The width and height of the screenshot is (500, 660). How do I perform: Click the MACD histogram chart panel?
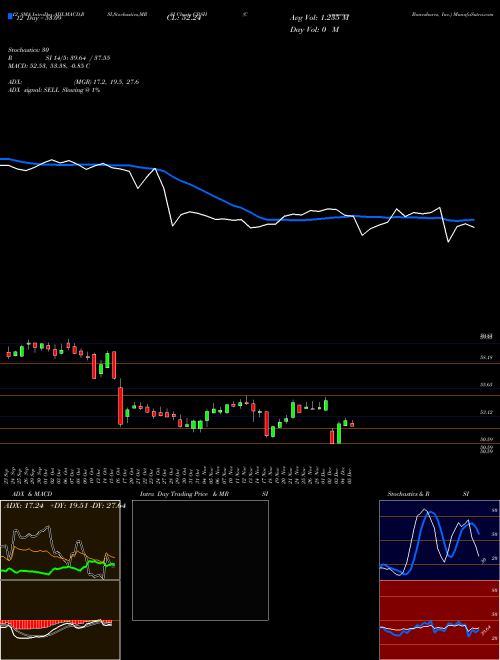pyautogui.click(x=60, y=620)
